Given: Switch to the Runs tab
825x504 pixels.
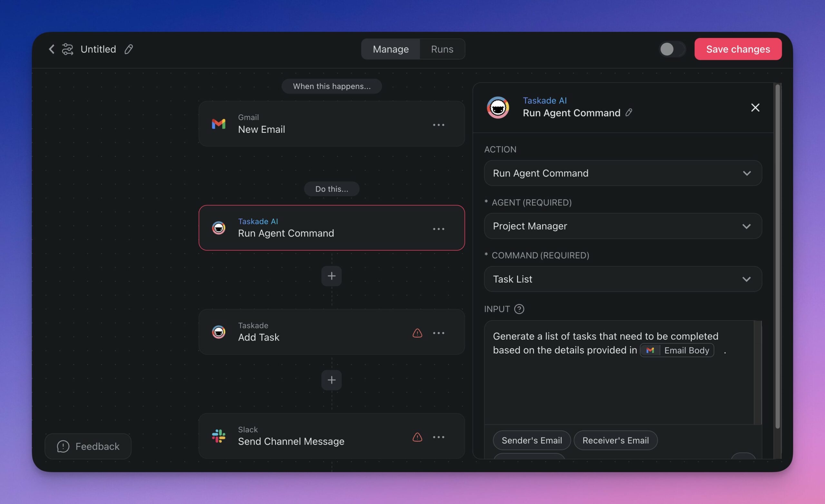Looking at the screenshot, I should coord(442,49).
